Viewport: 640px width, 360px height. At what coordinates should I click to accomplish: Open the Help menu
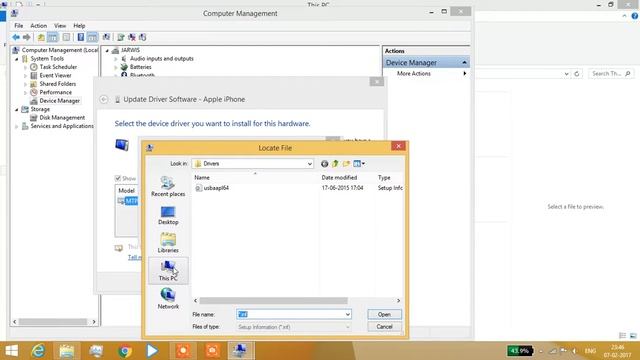[79, 26]
